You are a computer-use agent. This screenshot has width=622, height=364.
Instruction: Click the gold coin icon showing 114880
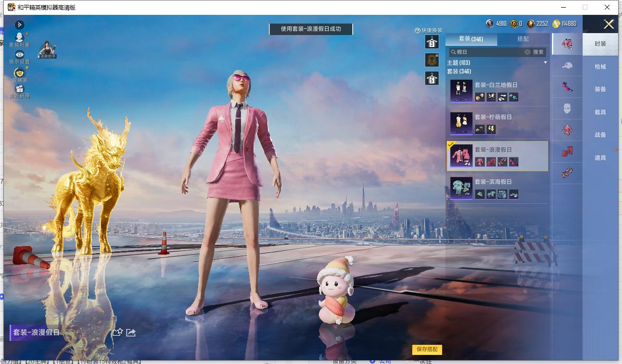pos(556,23)
